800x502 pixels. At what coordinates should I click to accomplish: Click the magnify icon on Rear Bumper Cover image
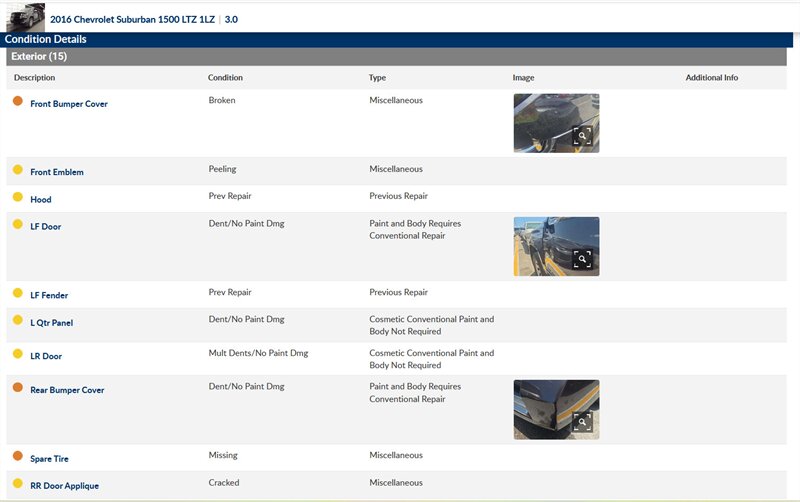coord(583,423)
